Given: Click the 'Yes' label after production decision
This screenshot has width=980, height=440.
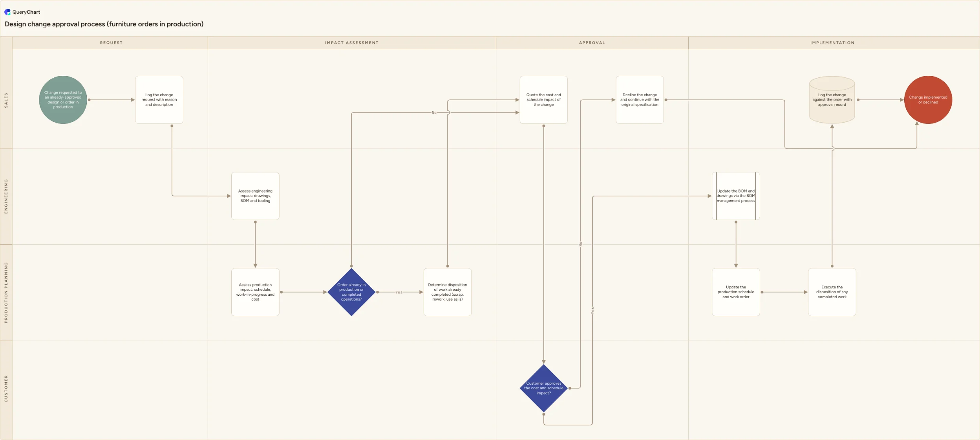Looking at the screenshot, I should (399, 292).
